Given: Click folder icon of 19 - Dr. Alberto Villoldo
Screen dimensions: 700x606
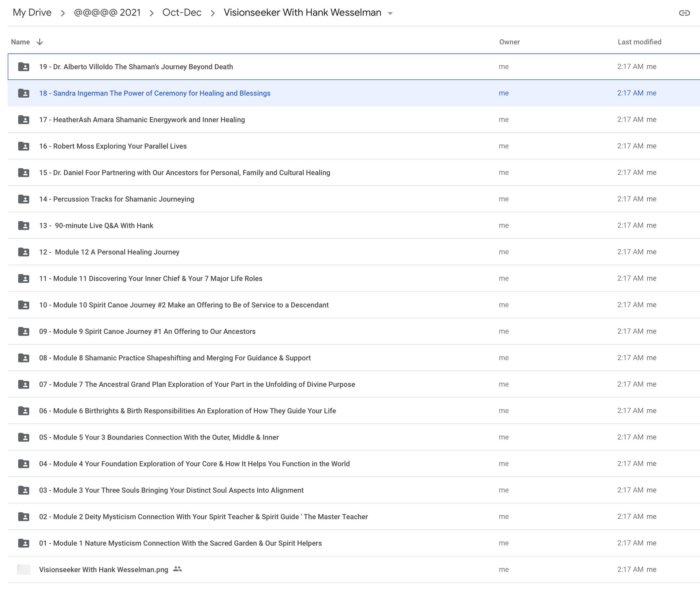Looking at the screenshot, I should coord(24,67).
